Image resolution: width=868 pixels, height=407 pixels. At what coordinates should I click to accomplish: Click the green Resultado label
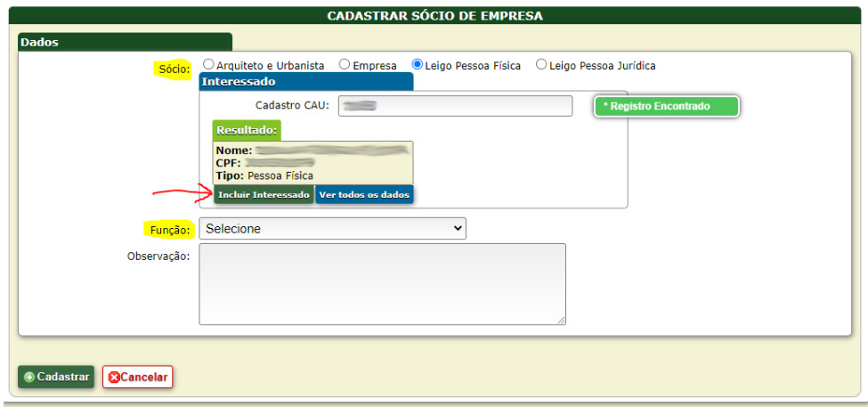click(x=247, y=130)
